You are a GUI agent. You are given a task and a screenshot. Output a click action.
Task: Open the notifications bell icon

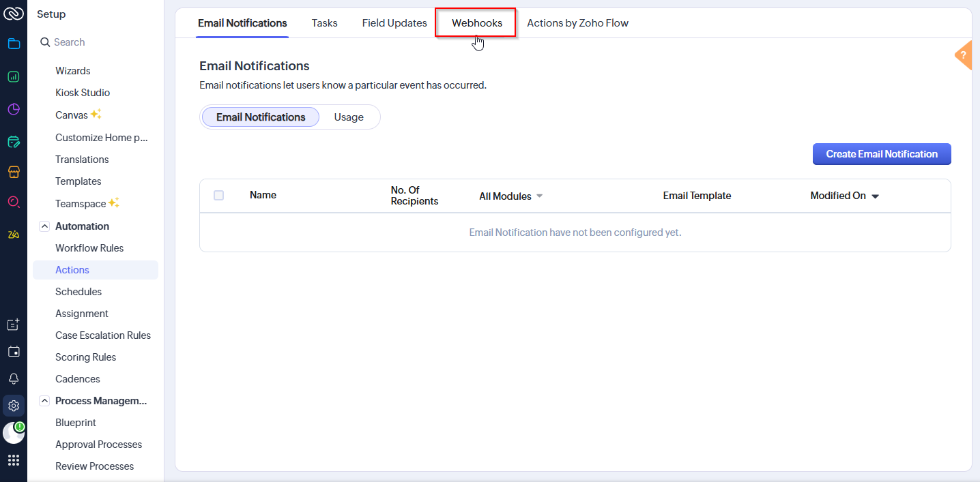tap(14, 379)
